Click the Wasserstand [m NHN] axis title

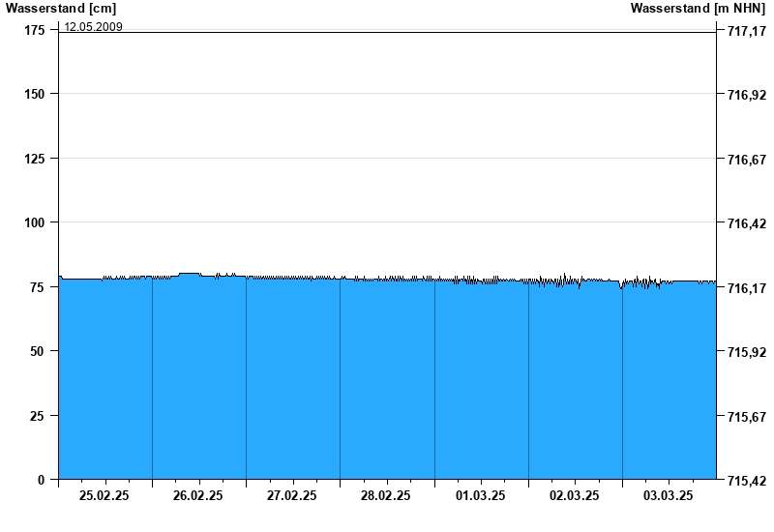pyautogui.click(x=699, y=9)
